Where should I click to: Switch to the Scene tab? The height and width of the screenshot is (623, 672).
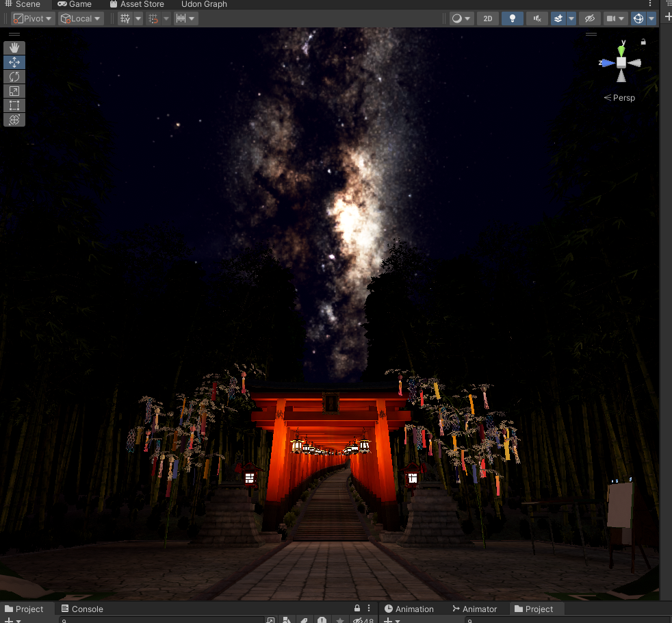pyautogui.click(x=23, y=4)
